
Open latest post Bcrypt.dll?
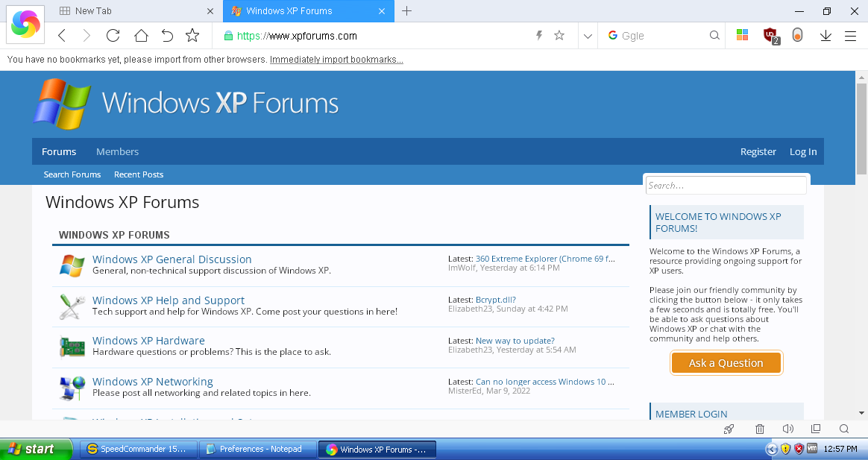(495, 300)
